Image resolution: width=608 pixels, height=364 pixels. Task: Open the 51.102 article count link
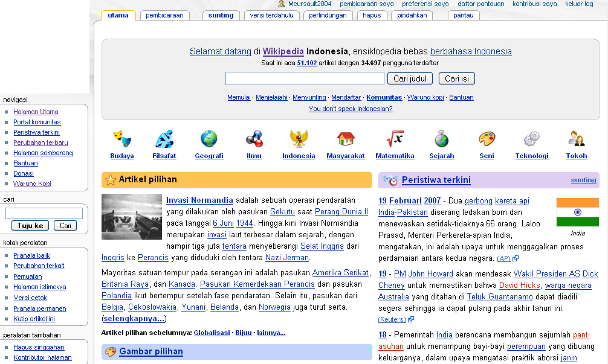[306, 63]
